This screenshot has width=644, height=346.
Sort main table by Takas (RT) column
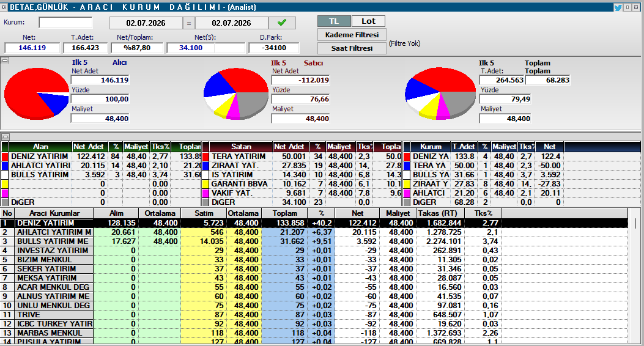pos(440,213)
